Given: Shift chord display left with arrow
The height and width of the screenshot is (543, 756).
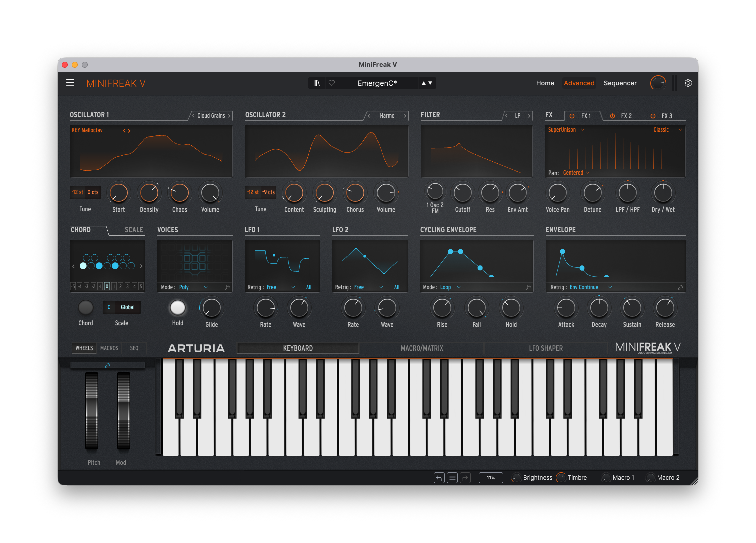Looking at the screenshot, I should coord(73,266).
